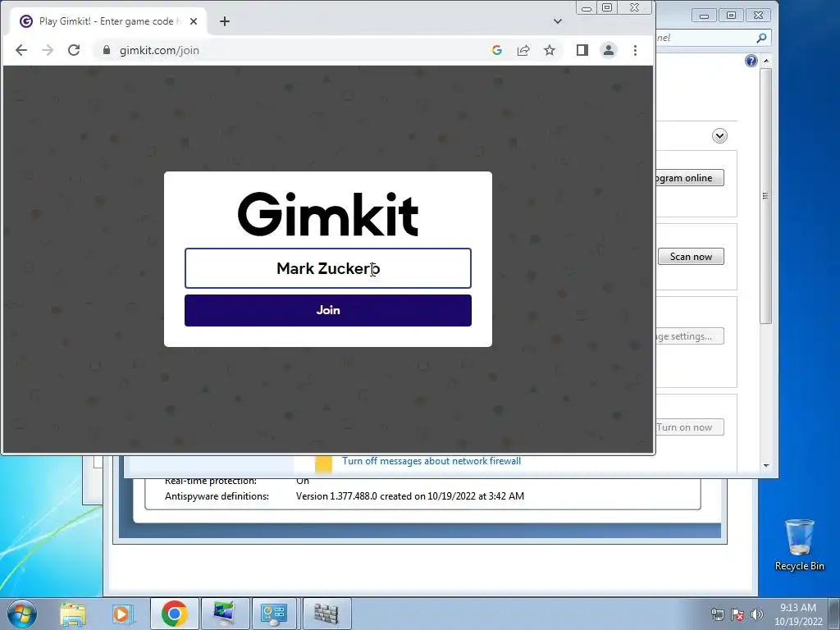Click the Action Center scrollbar down arrow
This screenshot has height=630, width=840.
point(766,465)
